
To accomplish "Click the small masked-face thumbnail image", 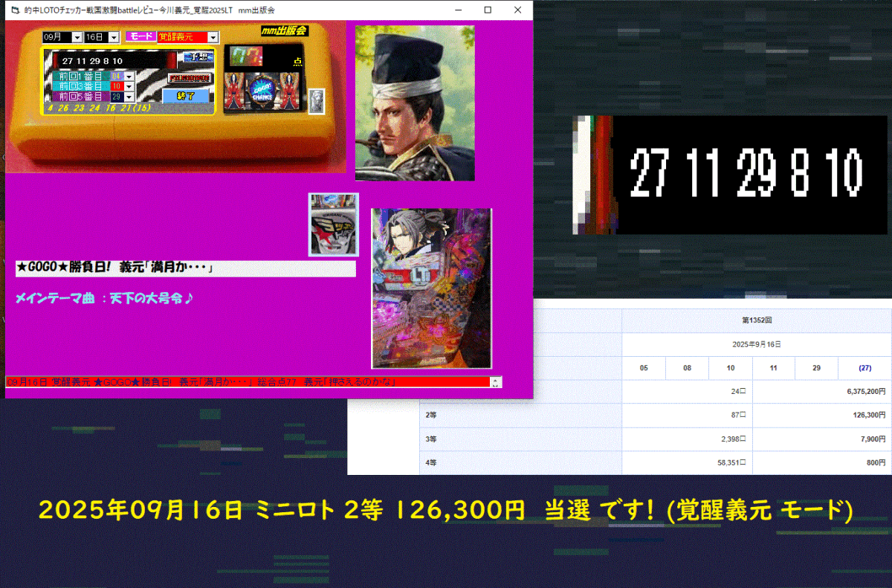I will tap(334, 224).
